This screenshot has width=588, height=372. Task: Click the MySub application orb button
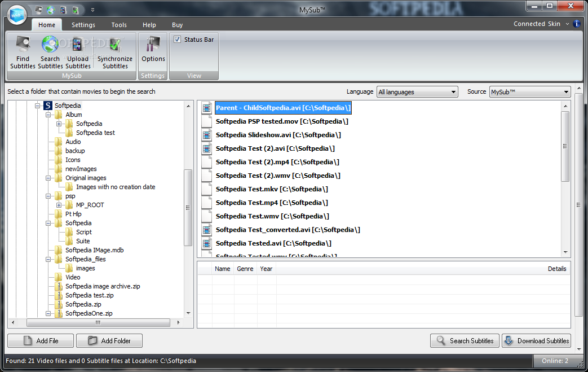(17, 15)
